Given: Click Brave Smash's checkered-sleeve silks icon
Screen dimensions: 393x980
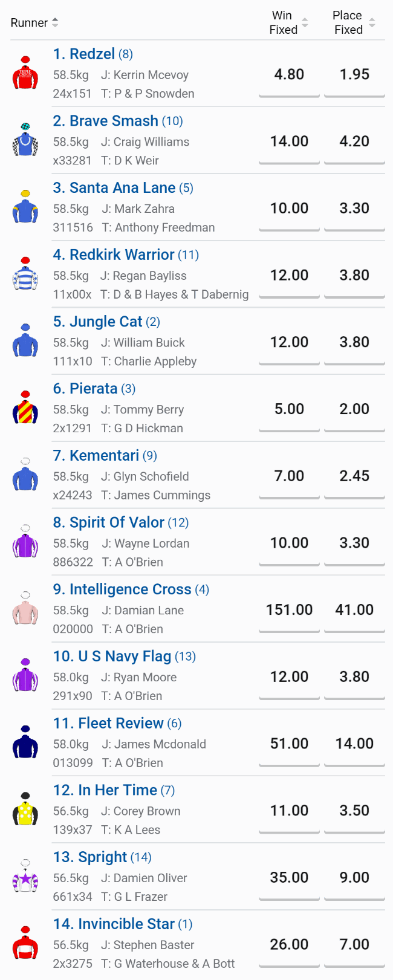Looking at the screenshot, I should tap(25, 140).
